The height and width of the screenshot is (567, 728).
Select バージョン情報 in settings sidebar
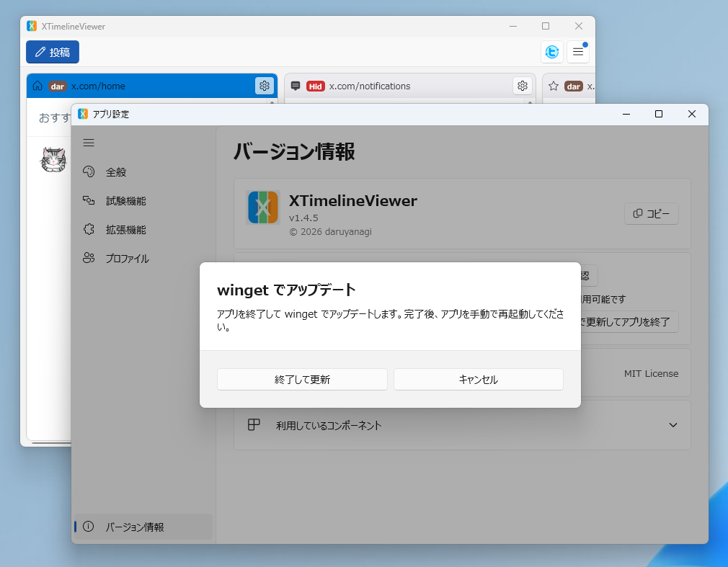point(143,527)
